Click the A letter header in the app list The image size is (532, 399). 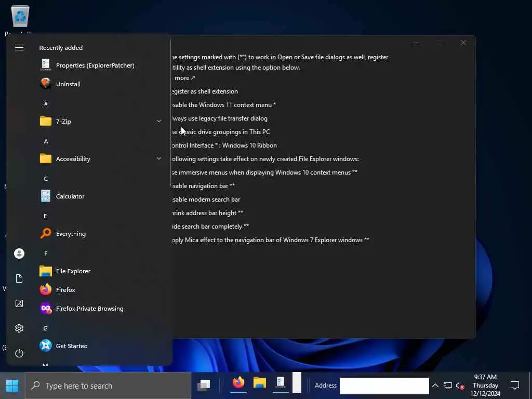[46, 141]
